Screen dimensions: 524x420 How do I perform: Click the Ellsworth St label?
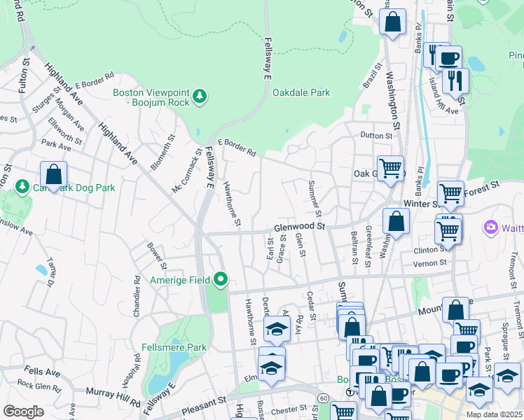(65, 131)
